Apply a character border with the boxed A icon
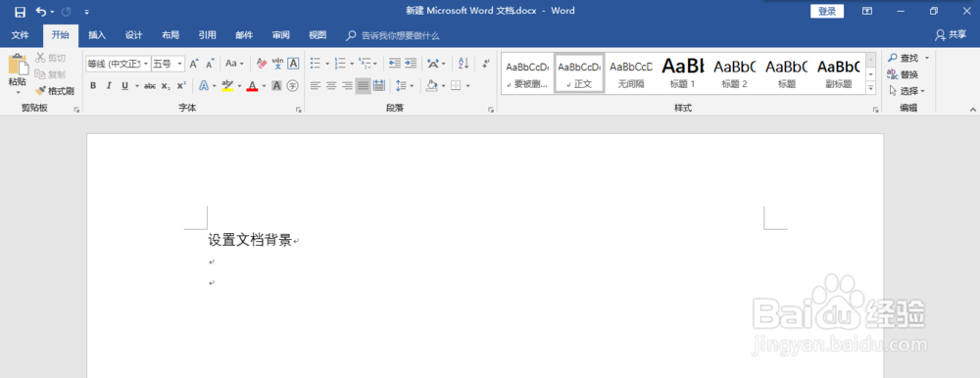Screen dimensions: 980x378 tap(293, 63)
